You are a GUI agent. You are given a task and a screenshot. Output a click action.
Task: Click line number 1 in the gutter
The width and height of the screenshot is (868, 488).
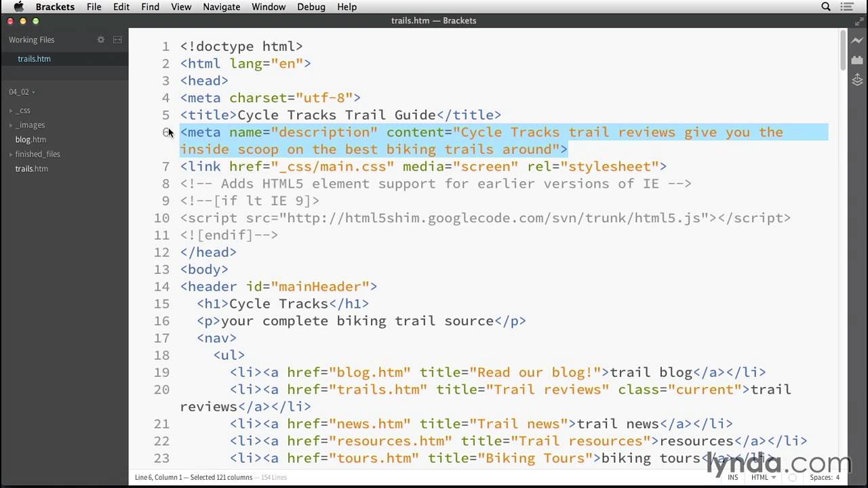[x=165, y=47]
